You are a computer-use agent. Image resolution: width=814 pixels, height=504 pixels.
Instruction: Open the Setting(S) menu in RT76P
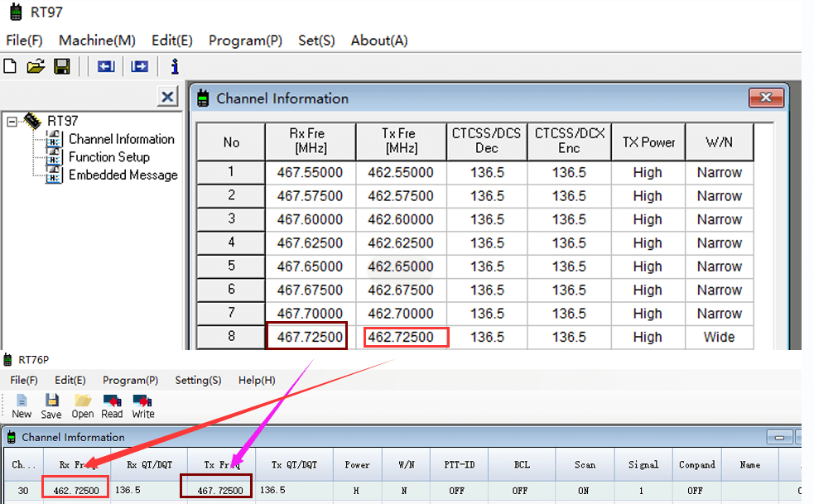tap(198, 380)
